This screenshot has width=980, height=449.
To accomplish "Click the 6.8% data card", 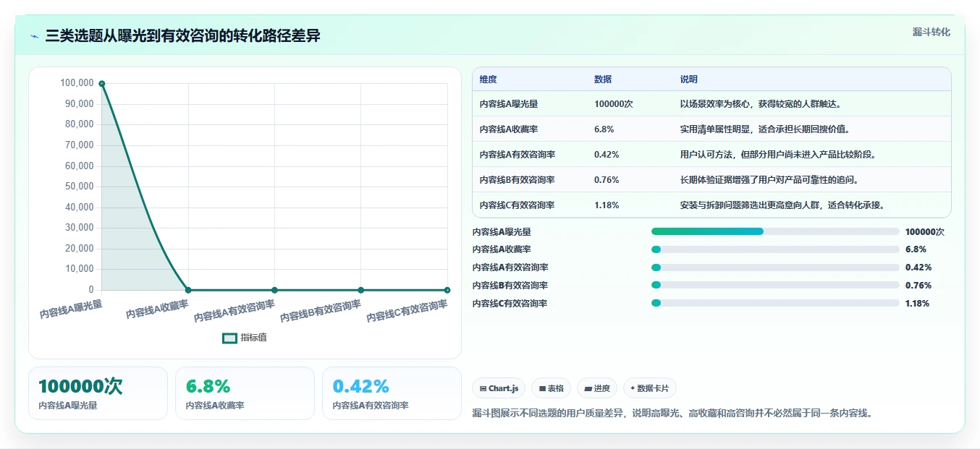I will coord(245,393).
